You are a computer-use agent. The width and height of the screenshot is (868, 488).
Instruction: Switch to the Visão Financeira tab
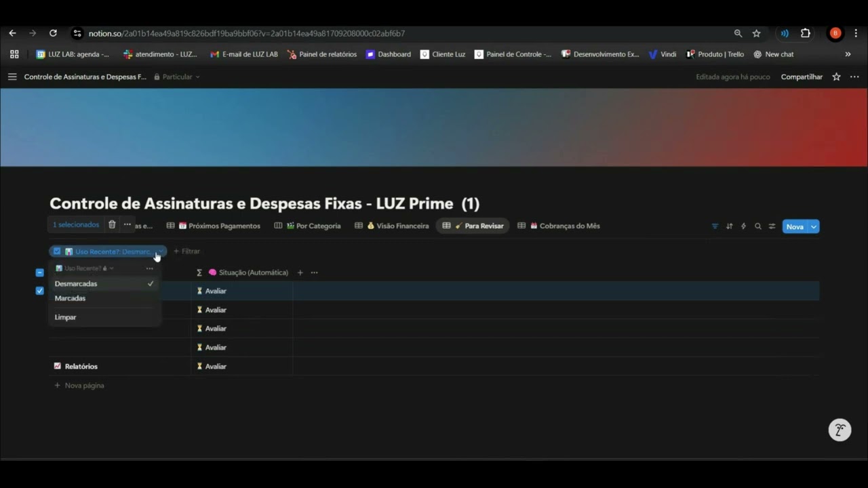coord(392,226)
